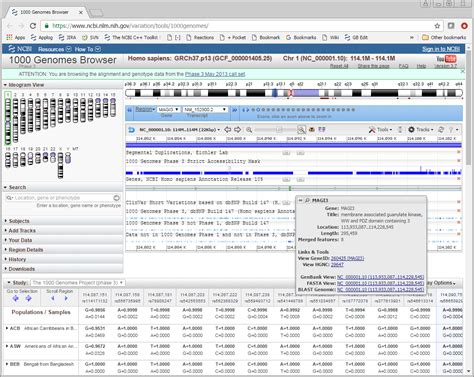Expand the ASW population row
The height and width of the screenshot is (377, 474).
(7, 346)
